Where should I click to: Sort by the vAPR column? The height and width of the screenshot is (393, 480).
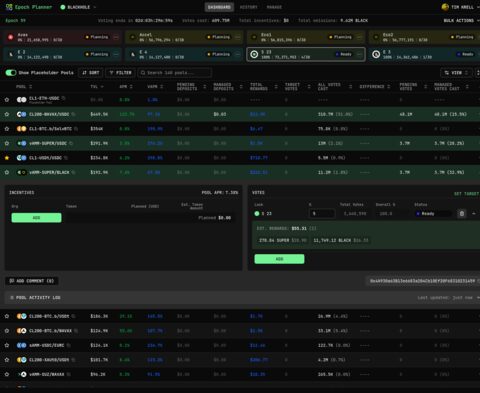pyautogui.click(x=155, y=87)
